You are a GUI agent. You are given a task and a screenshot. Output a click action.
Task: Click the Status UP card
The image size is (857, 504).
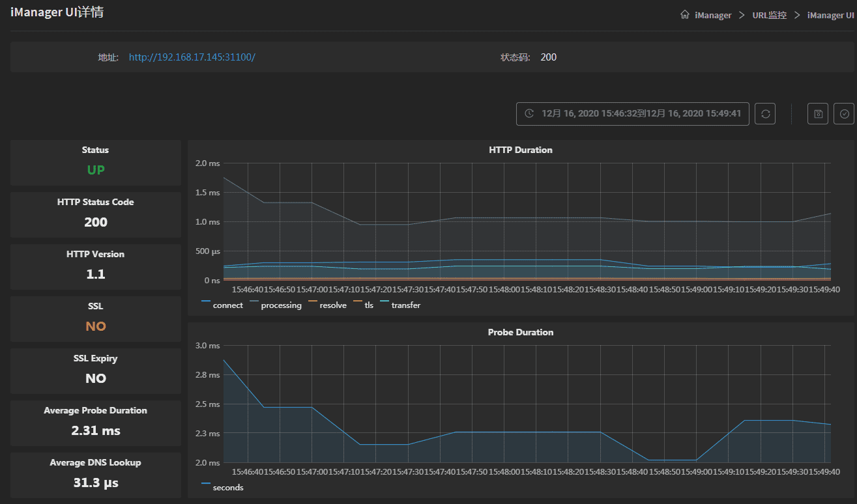[96, 162]
